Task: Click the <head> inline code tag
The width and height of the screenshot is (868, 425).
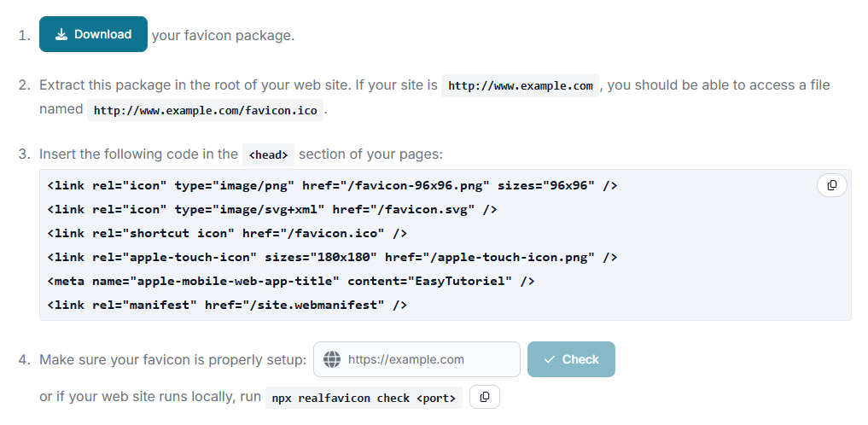Action: (x=268, y=155)
